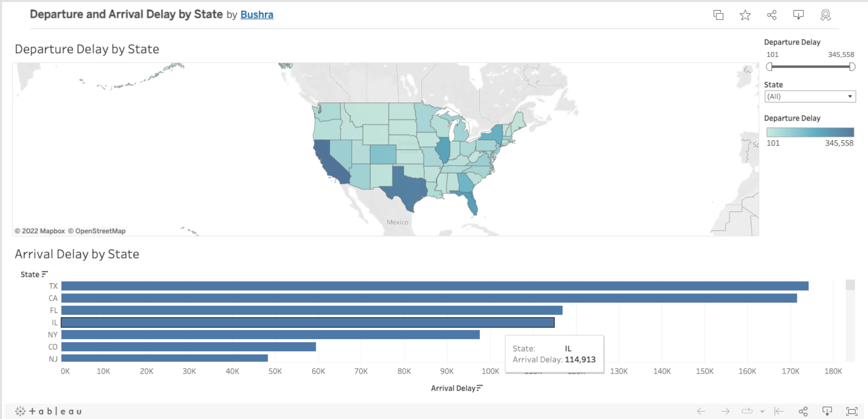Redo the last action
868x419 pixels.
tap(725, 411)
